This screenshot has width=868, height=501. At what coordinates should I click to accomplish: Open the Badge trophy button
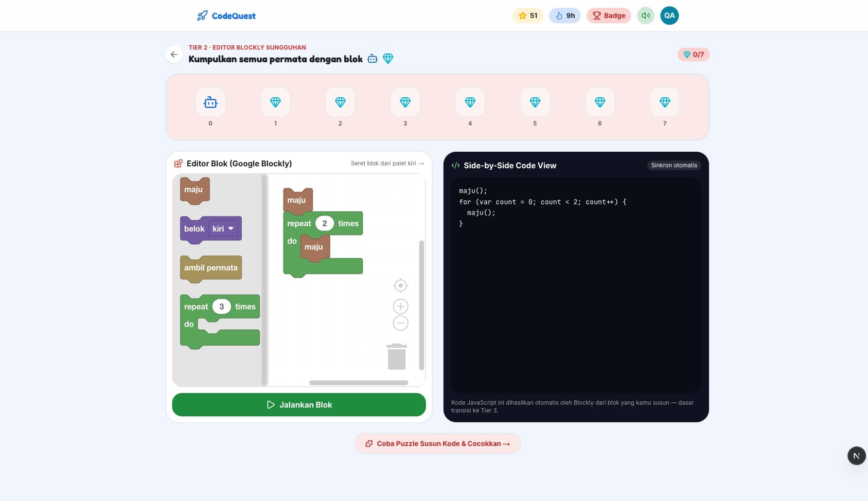pyautogui.click(x=609, y=16)
